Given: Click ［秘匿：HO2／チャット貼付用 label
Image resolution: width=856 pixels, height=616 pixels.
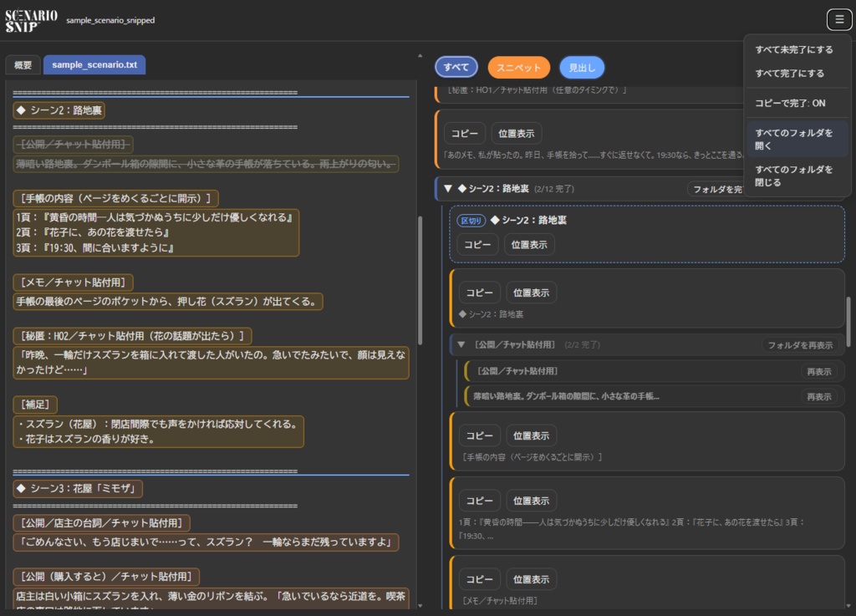Looking at the screenshot, I should coord(132,335).
